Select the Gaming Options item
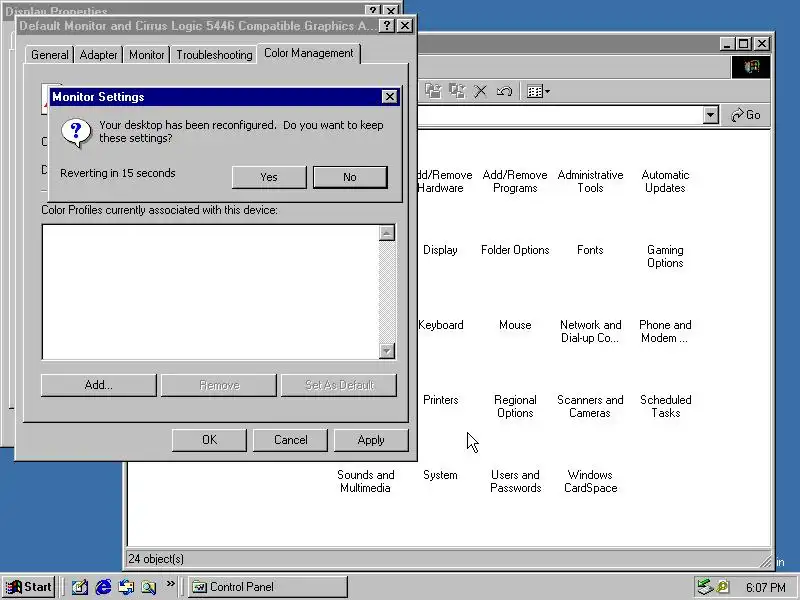Viewport: 800px width, 600px height. click(x=665, y=256)
